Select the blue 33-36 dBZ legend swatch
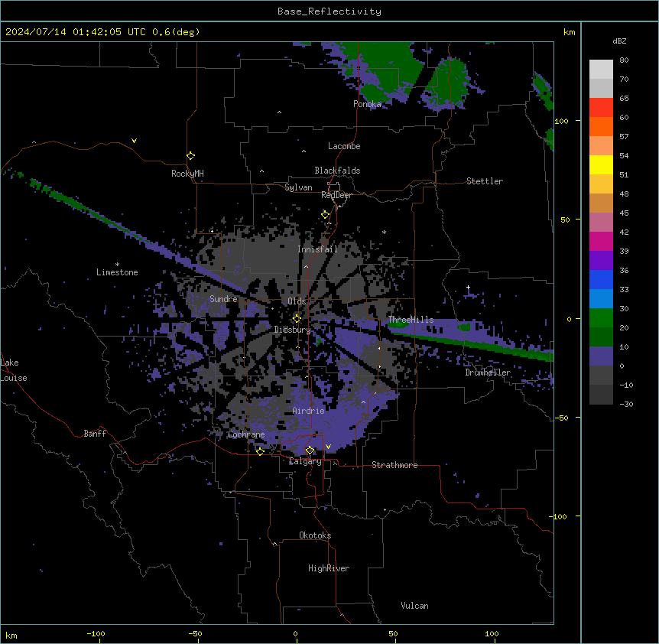The image size is (659, 644). (601, 279)
